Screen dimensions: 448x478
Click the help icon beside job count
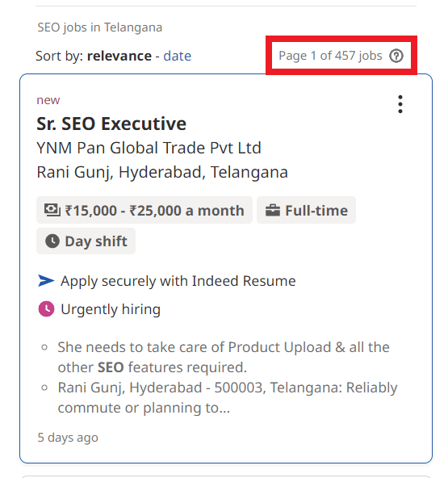pos(396,56)
